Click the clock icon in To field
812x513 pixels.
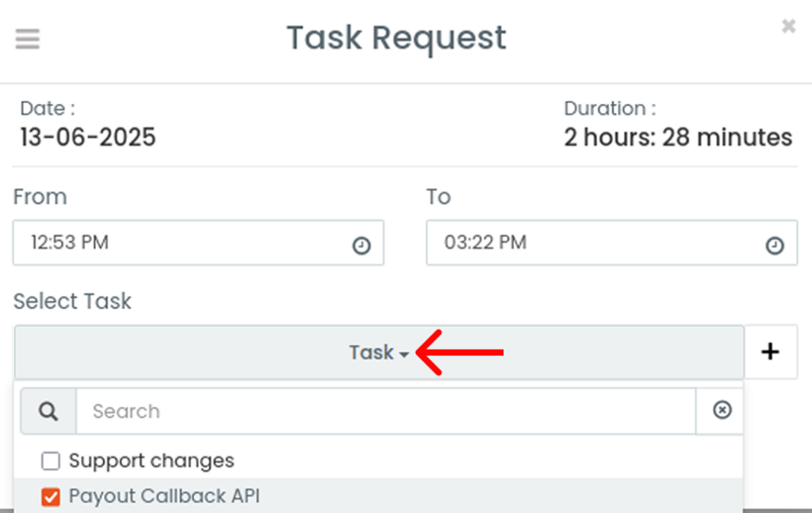(x=775, y=245)
